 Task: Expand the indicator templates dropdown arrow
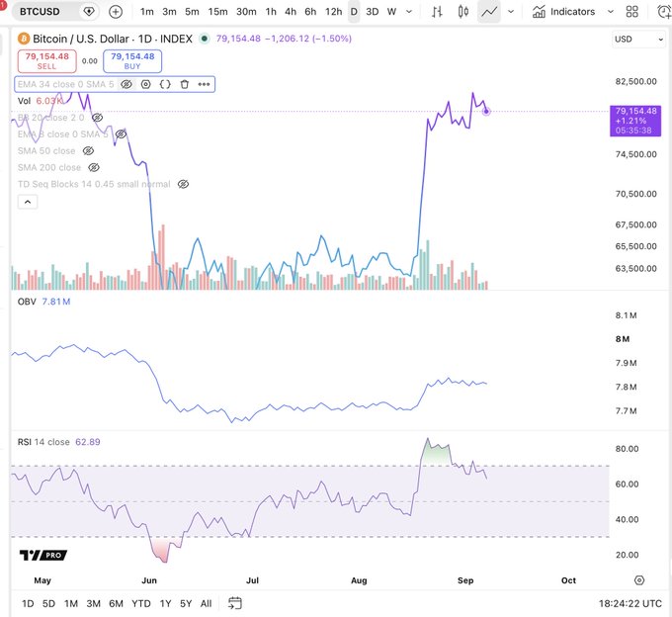click(611, 12)
